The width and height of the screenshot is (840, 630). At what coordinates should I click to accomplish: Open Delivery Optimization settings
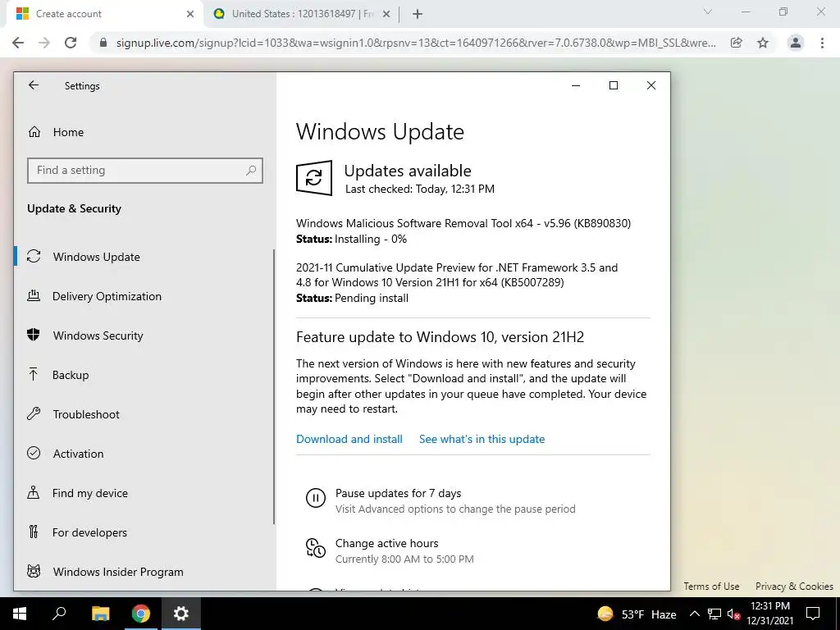(x=107, y=296)
